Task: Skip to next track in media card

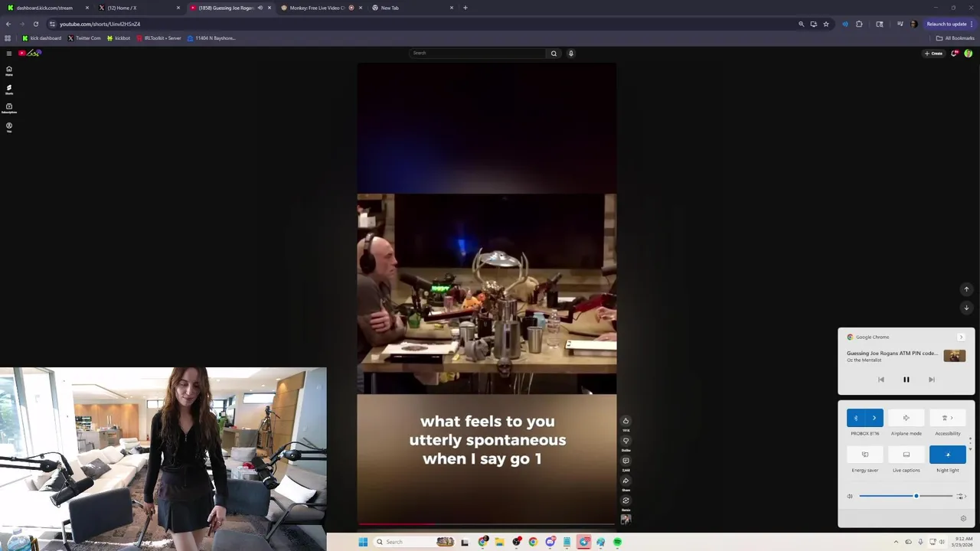Action: pyautogui.click(x=931, y=380)
